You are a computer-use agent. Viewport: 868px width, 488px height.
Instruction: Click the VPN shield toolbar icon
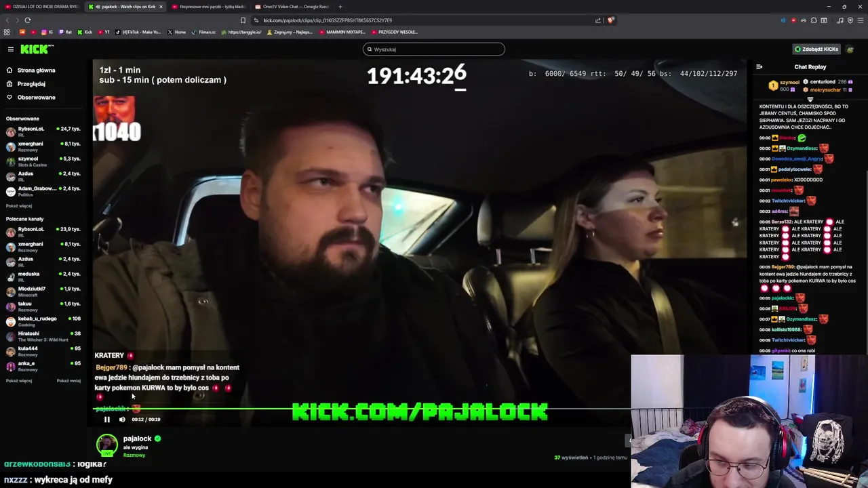click(850, 20)
